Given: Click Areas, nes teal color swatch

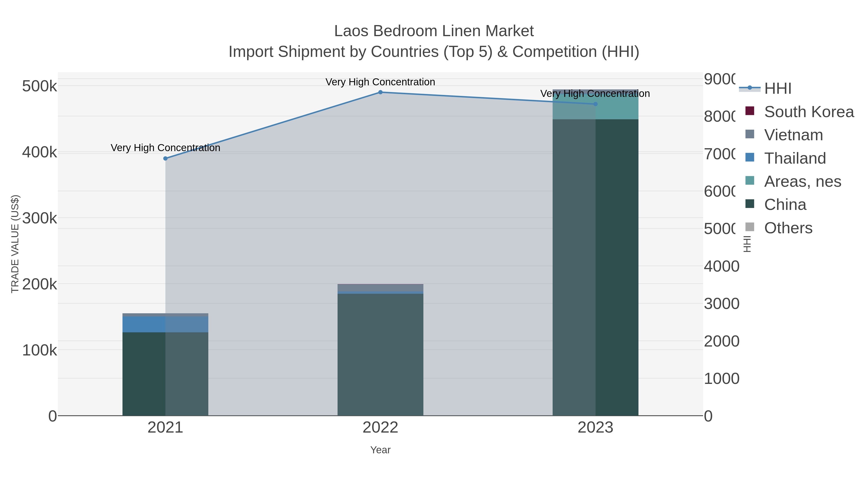Looking at the screenshot, I should tap(750, 180).
